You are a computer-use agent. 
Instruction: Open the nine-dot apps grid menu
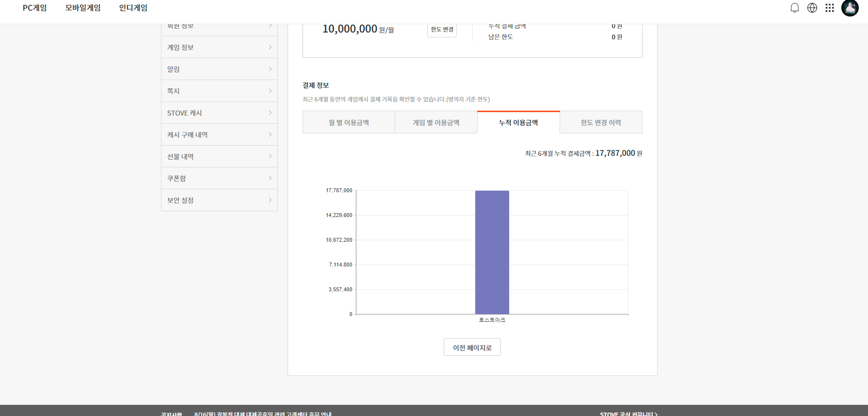(x=830, y=8)
